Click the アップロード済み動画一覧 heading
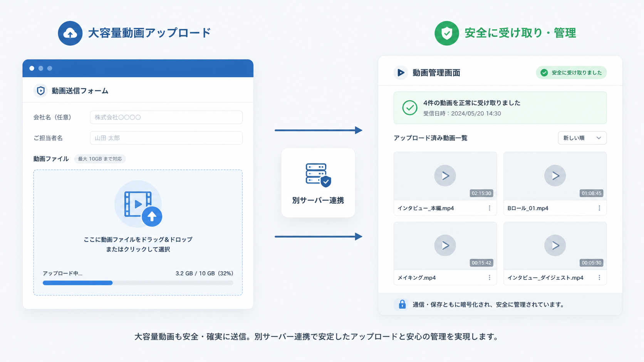644x362 pixels. point(430,138)
